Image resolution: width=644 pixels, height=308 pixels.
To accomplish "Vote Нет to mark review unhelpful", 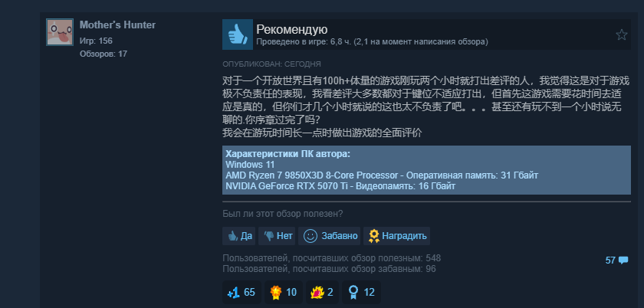I will [x=278, y=236].
